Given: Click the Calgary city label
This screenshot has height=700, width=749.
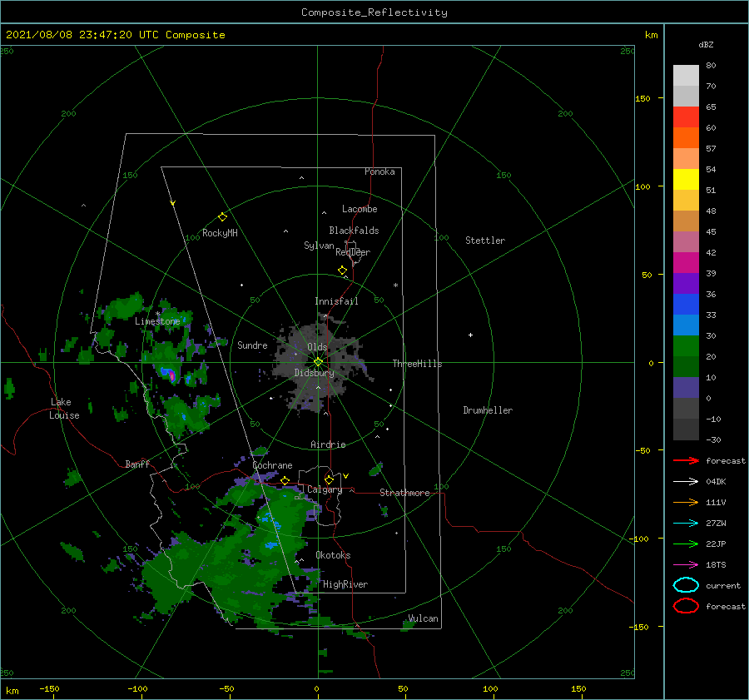Looking at the screenshot, I should [325, 489].
